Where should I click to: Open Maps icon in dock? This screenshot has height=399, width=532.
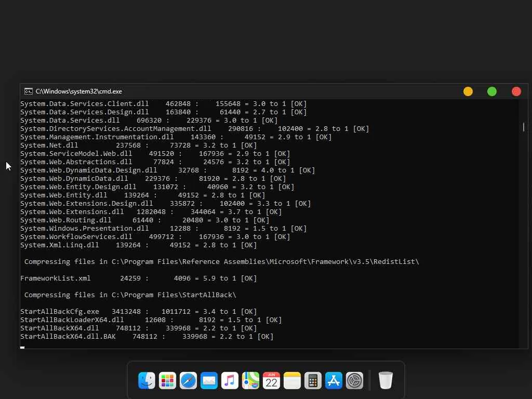tap(250, 380)
